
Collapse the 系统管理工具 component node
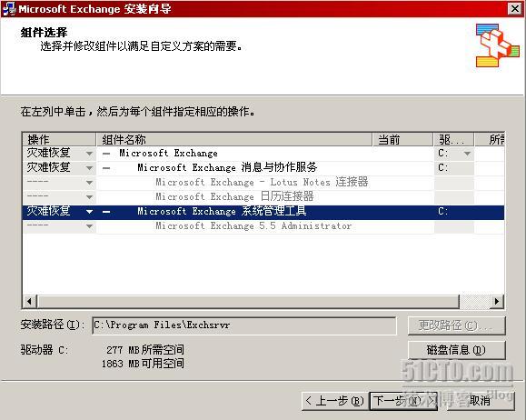tap(106, 212)
